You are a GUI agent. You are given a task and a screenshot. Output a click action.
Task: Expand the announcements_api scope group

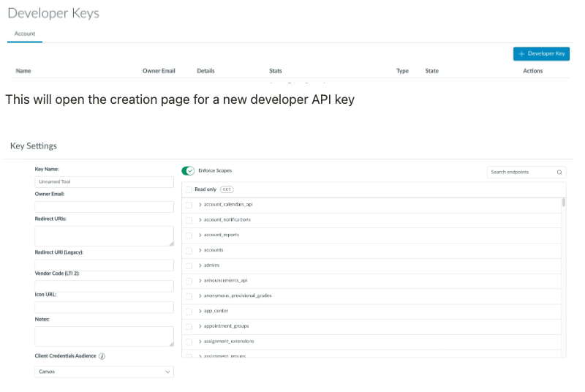pos(200,281)
